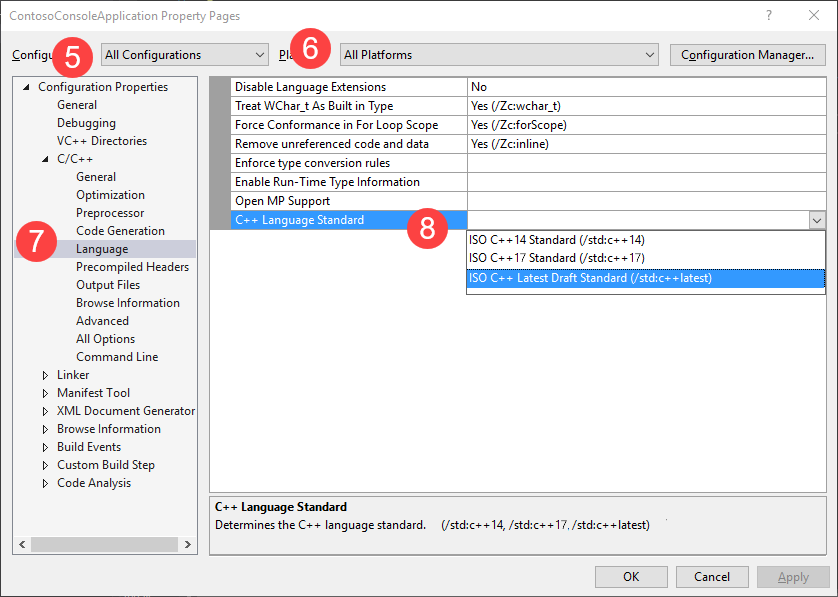Click the C++ Language Standard dropdown arrow

pos(817,220)
